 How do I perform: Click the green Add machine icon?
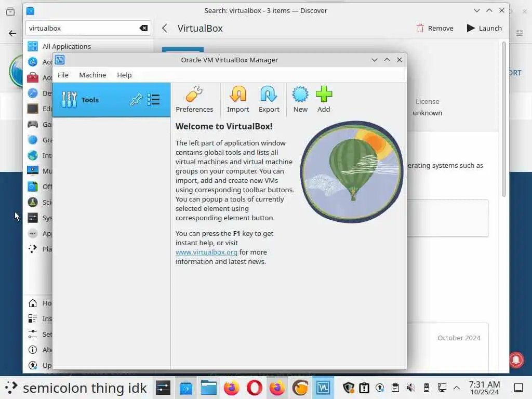coord(324,95)
